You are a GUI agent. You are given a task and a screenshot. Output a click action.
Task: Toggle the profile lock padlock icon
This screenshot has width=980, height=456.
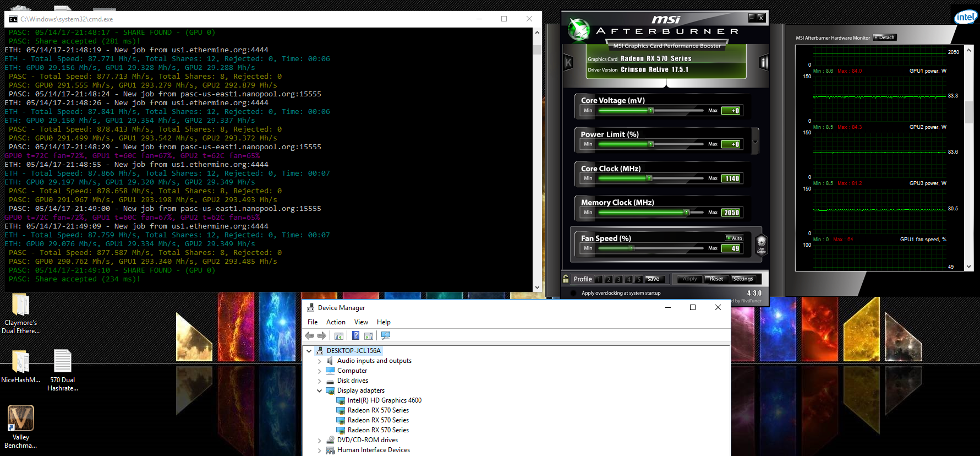coord(566,279)
